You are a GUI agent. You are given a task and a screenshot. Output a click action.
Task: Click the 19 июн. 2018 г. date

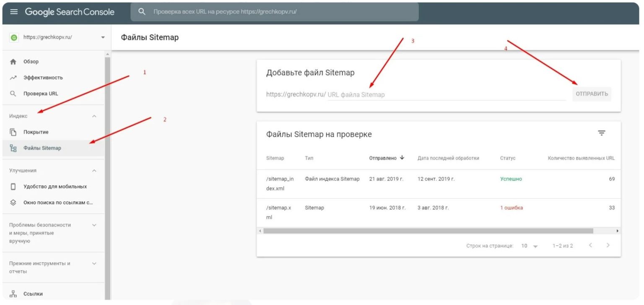click(x=387, y=208)
